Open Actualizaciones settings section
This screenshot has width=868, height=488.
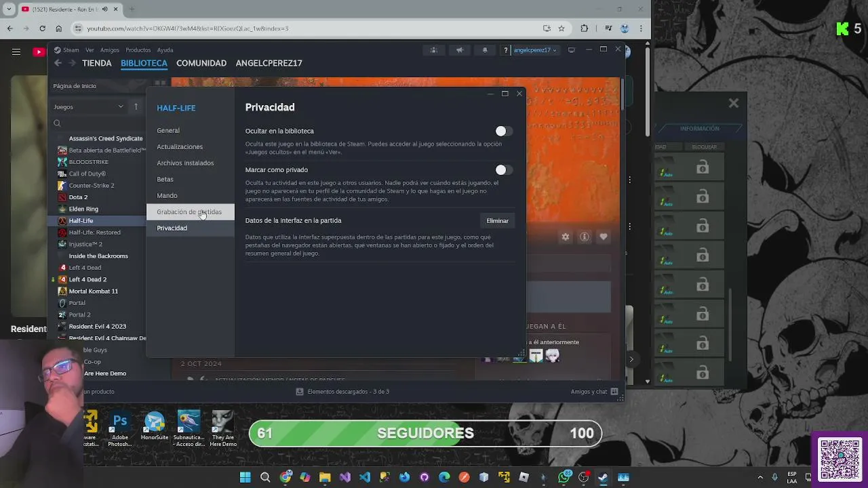tap(180, 146)
